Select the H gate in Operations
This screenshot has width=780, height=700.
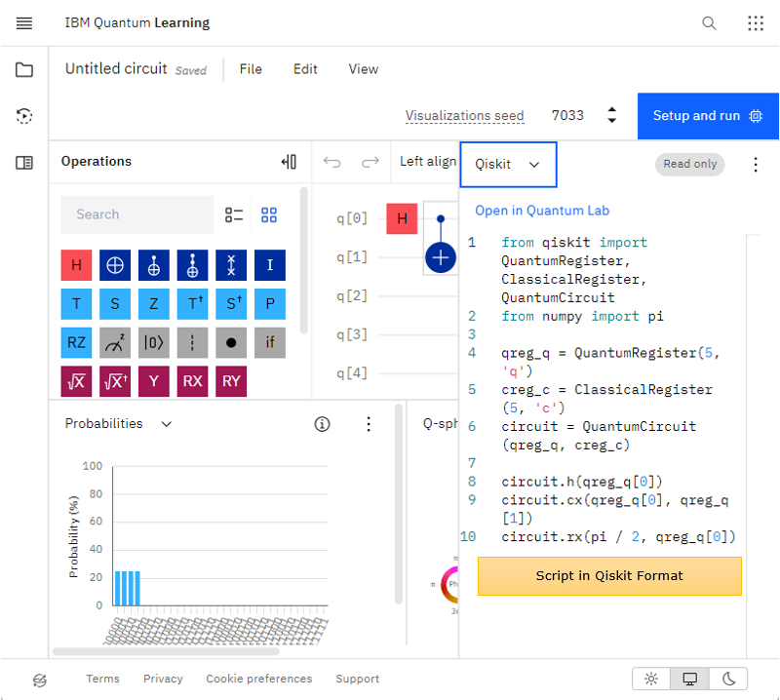(x=76, y=265)
